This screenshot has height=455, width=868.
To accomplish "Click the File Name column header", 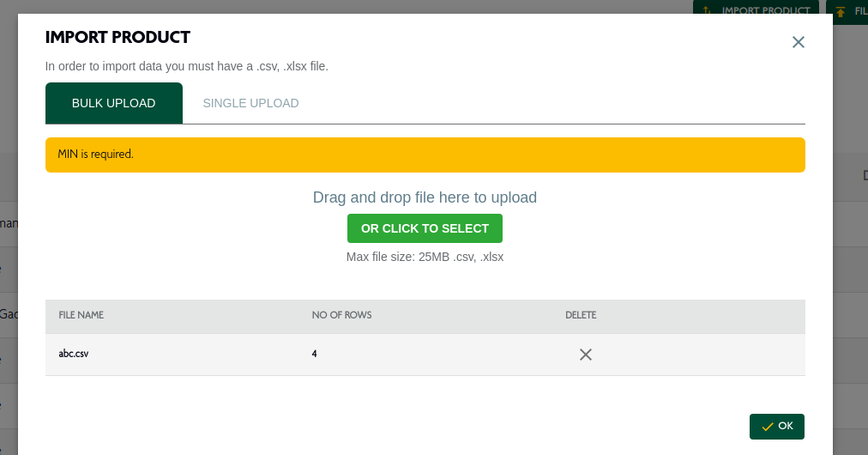I will 81,315.
